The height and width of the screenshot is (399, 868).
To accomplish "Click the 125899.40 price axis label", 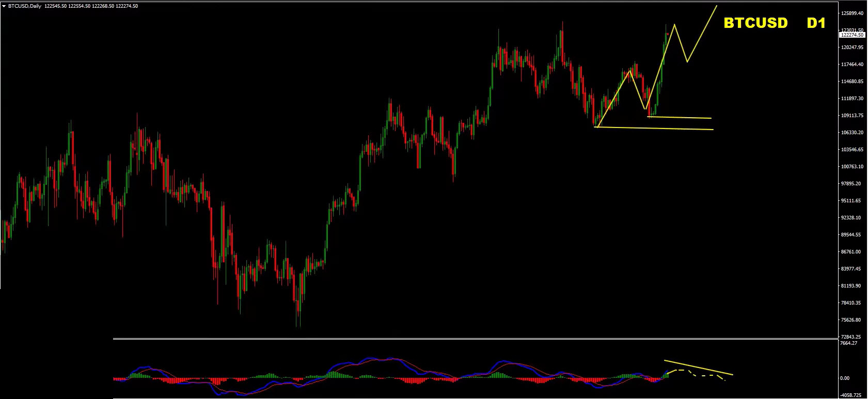I will tap(852, 13).
